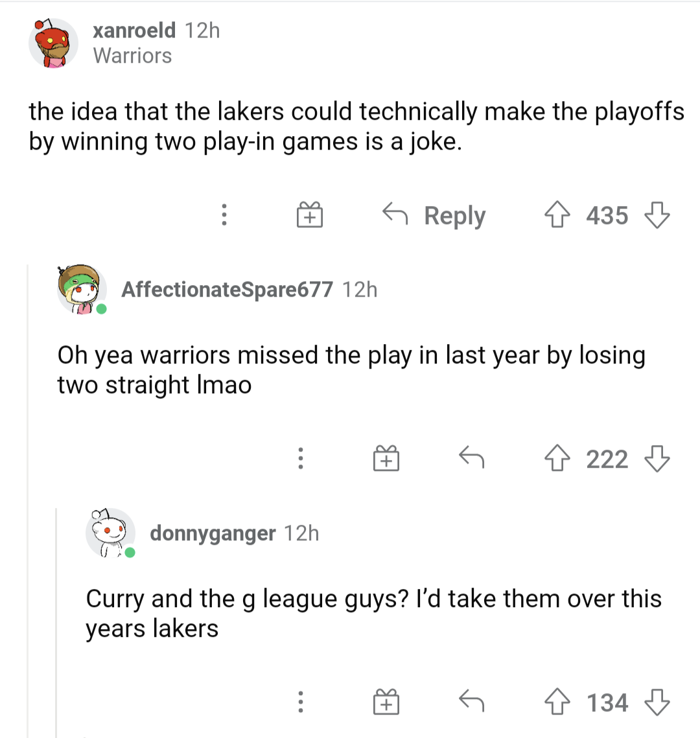
Task: Click reply arrow on donnyganger's comment
Action: pyautogui.click(x=471, y=702)
